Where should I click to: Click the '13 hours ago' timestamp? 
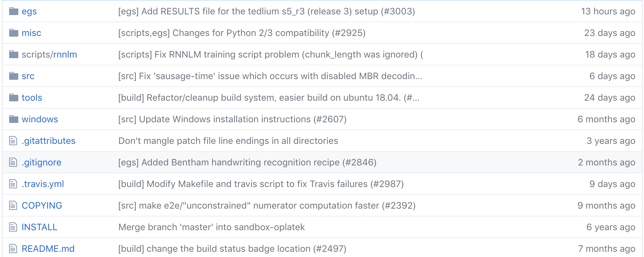pyautogui.click(x=608, y=11)
